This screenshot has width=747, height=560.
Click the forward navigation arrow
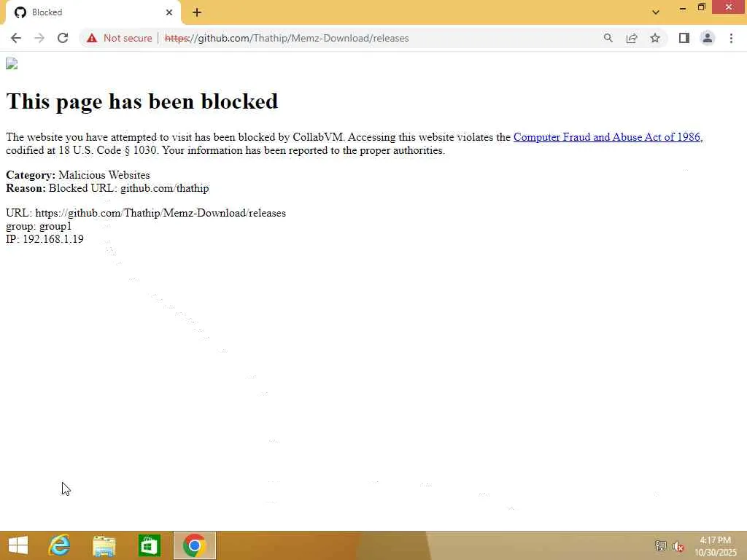[39, 38]
